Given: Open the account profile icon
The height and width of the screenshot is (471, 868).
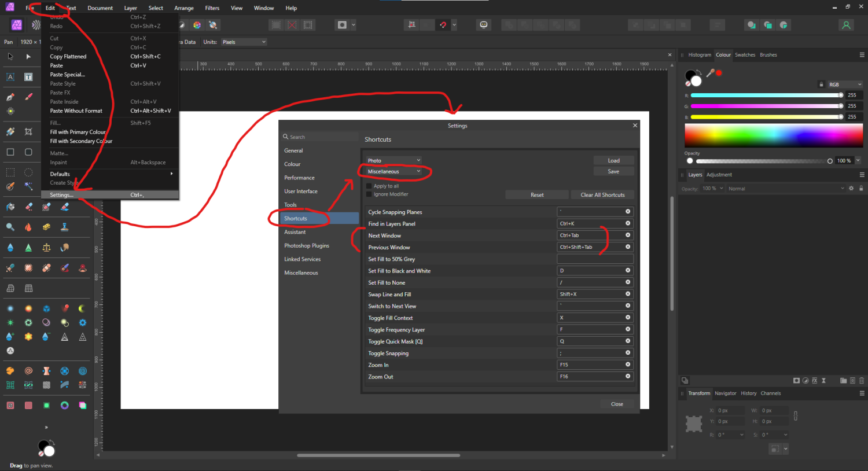Looking at the screenshot, I should 846,25.
